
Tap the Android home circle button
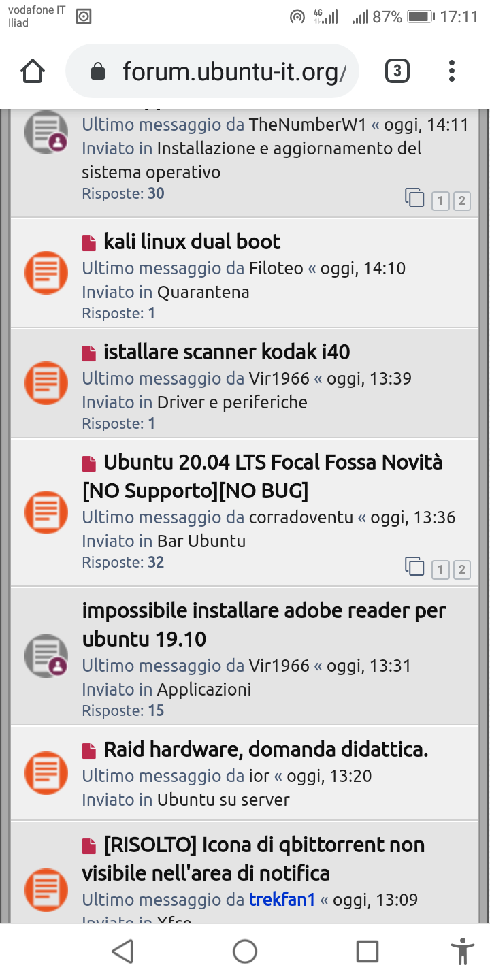click(245, 951)
